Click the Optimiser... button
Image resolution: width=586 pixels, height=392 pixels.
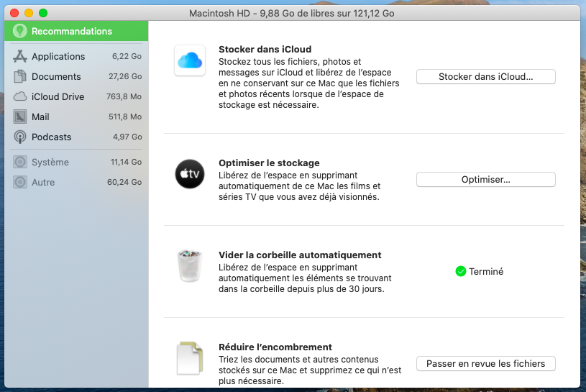click(x=486, y=180)
